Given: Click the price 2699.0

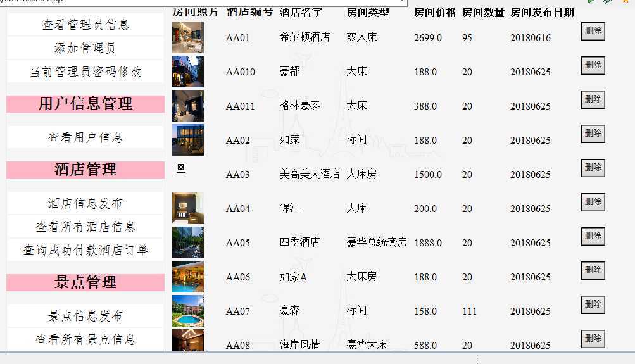Looking at the screenshot, I should 427,37.
